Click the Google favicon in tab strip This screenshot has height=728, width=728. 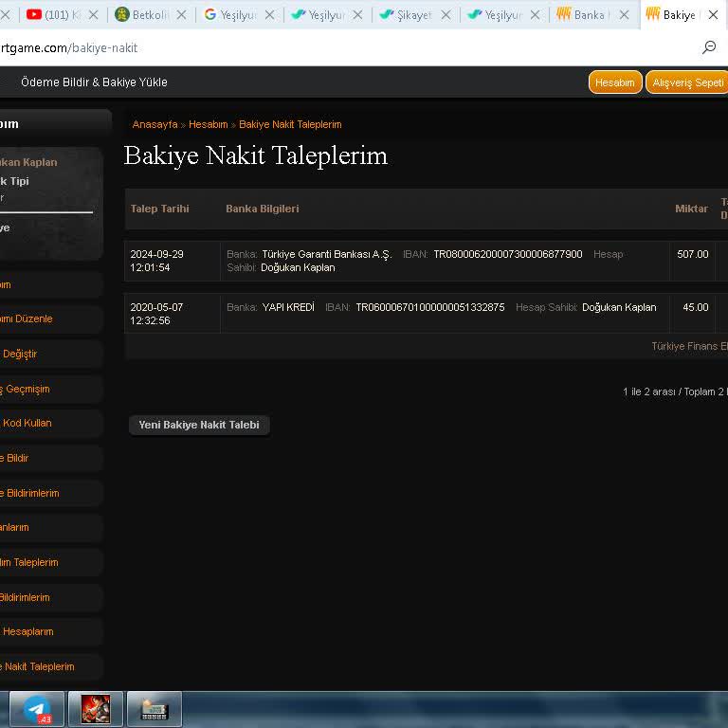[209, 14]
